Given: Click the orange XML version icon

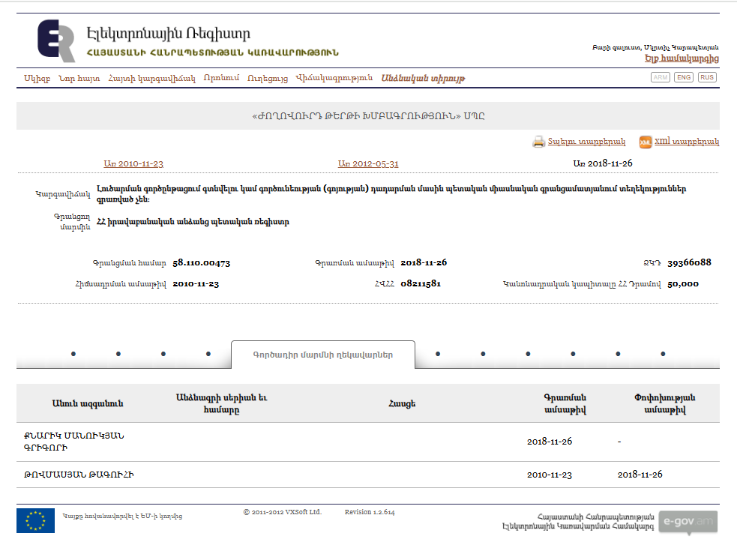Looking at the screenshot, I should pos(645,142).
